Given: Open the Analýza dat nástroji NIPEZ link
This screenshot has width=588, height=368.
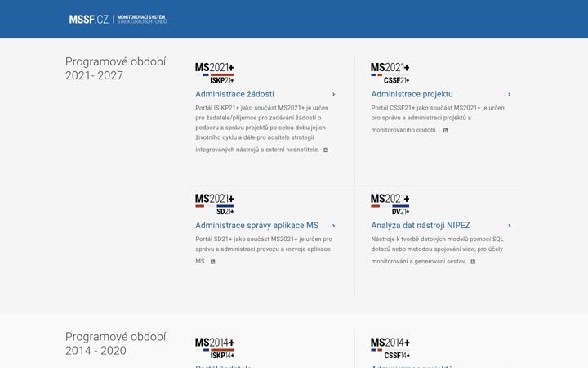Looking at the screenshot, I should coord(421,226).
